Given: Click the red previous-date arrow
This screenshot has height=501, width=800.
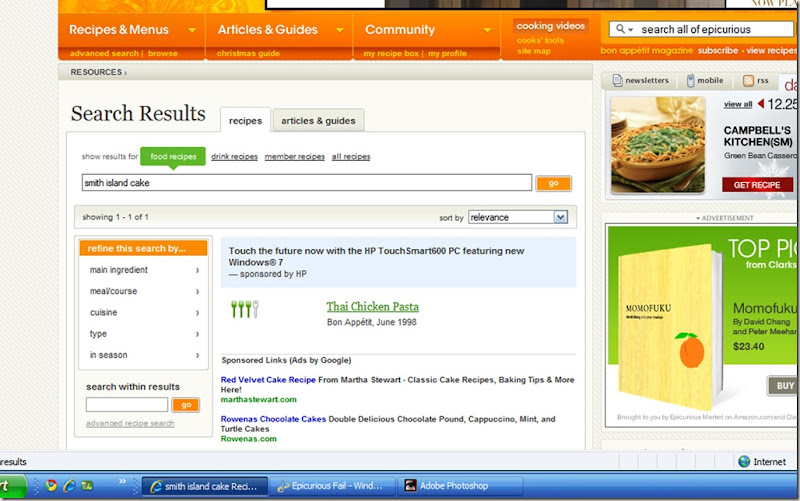Looking at the screenshot, I should point(761,104).
